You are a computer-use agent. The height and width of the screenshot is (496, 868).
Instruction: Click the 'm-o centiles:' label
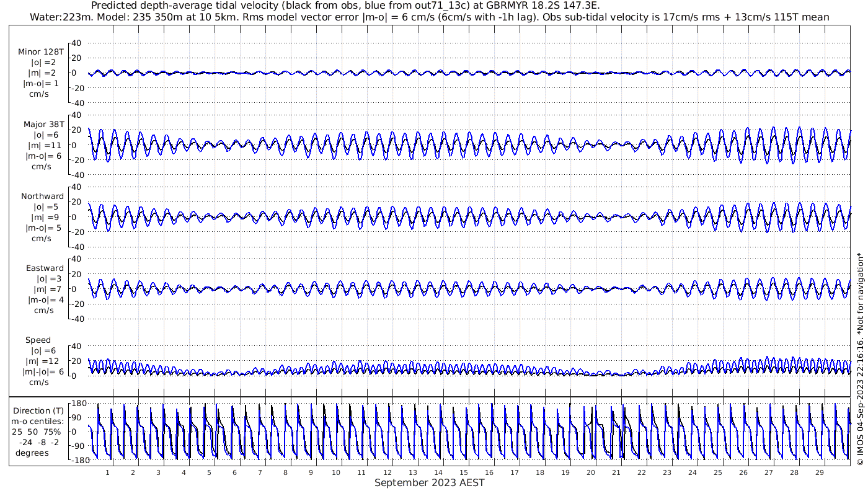click(x=37, y=421)
